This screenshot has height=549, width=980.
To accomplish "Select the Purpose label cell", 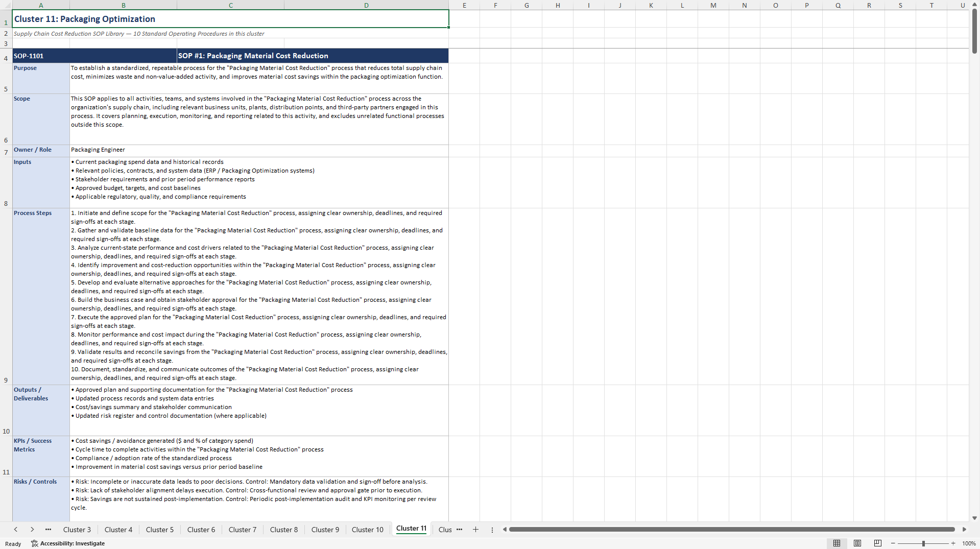I will 41,78.
